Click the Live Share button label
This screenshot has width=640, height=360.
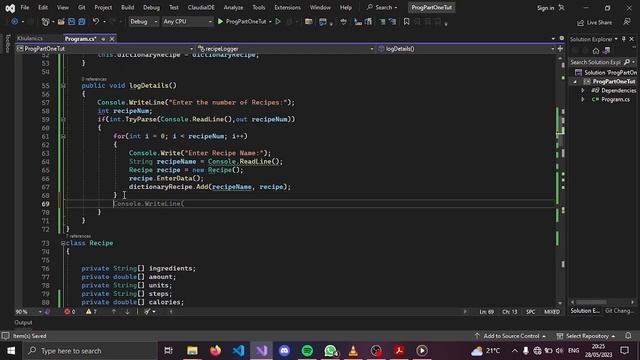pyautogui.click(x=599, y=22)
